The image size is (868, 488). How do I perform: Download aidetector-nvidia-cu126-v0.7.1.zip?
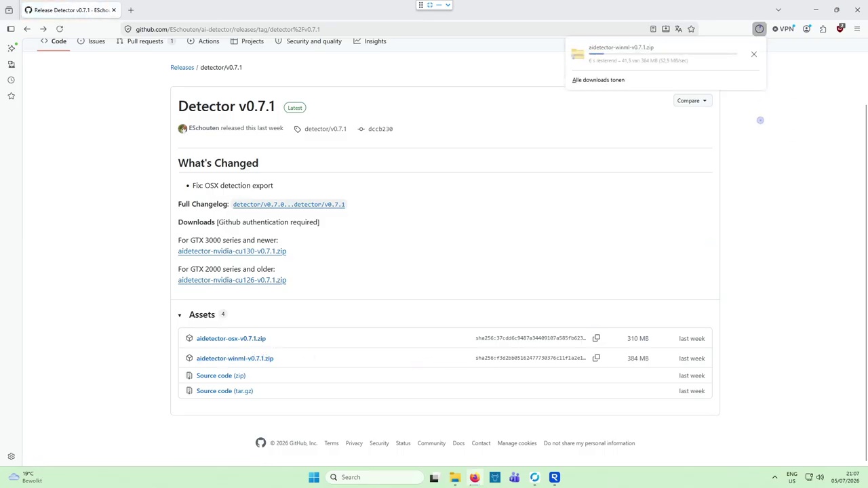[x=232, y=280]
